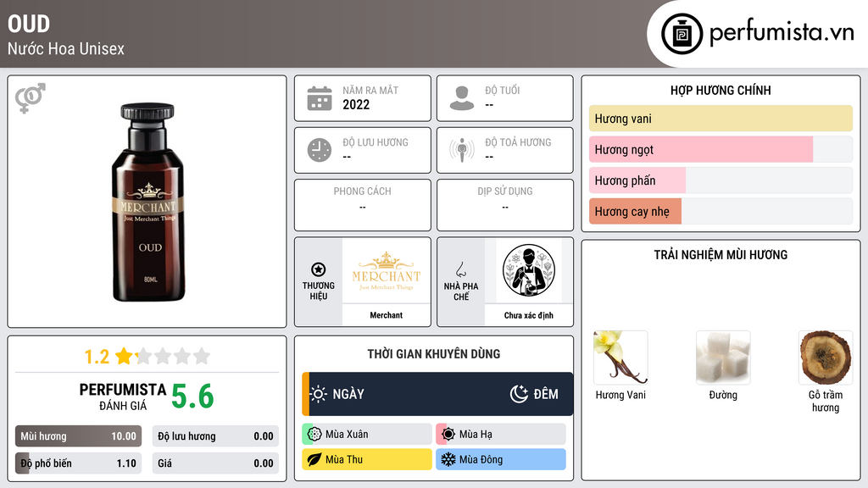Click the Hương phấn accord bar
Screen dimensions: 868x488
tap(721, 180)
